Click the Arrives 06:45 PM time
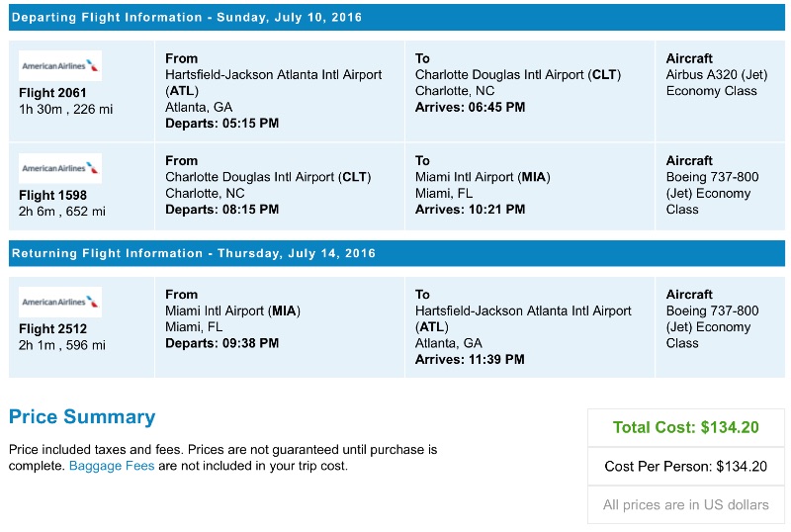Screen dimensions: 791x532 (x=470, y=107)
